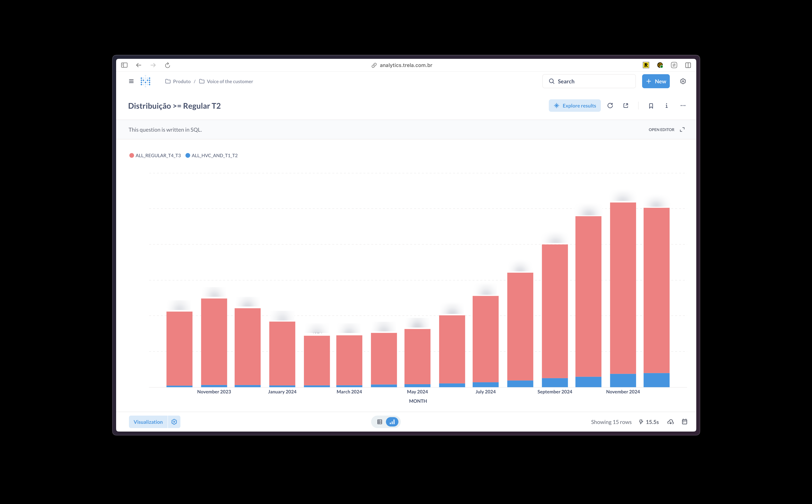
Task: Expand Voice of the customer folder
Action: (229, 81)
